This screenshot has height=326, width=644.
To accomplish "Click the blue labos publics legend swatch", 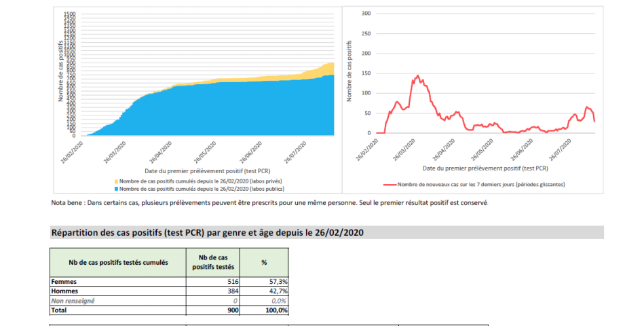I will pyautogui.click(x=116, y=189).
